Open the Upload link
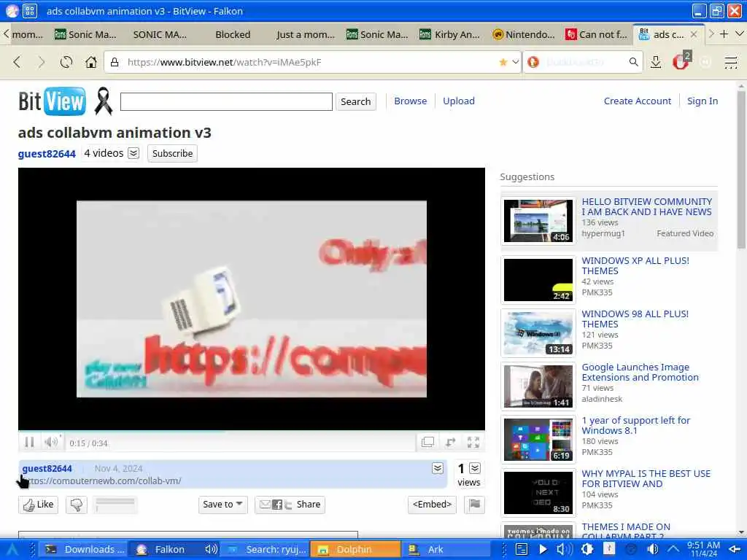 pyautogui.click(x=458, y=101)
